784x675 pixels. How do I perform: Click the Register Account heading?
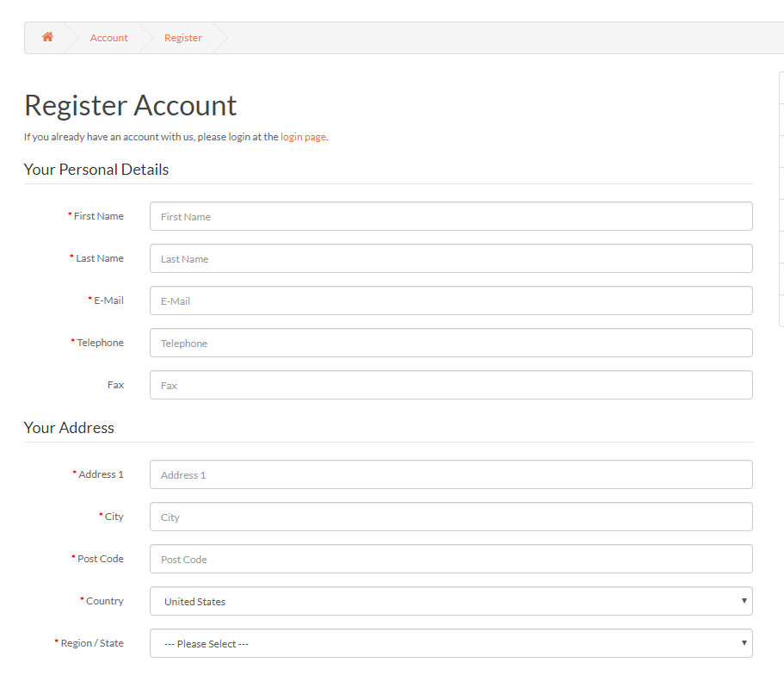[x=130, y=106]
